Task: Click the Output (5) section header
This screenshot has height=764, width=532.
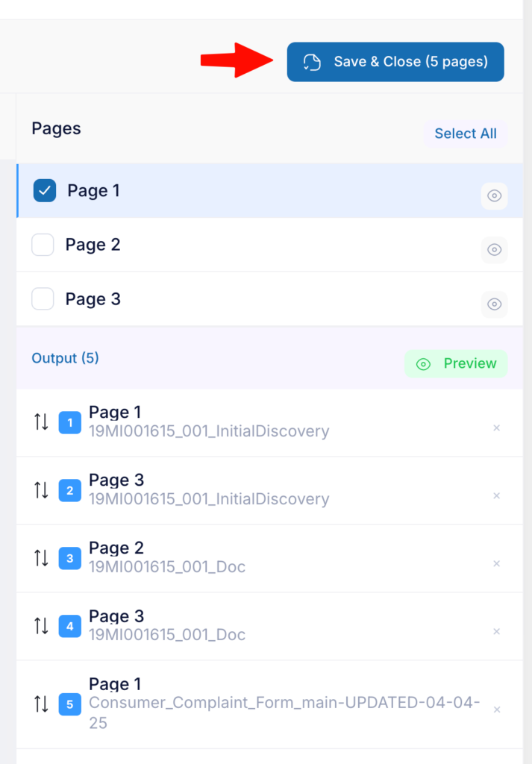Action: (x=65, y=358)
